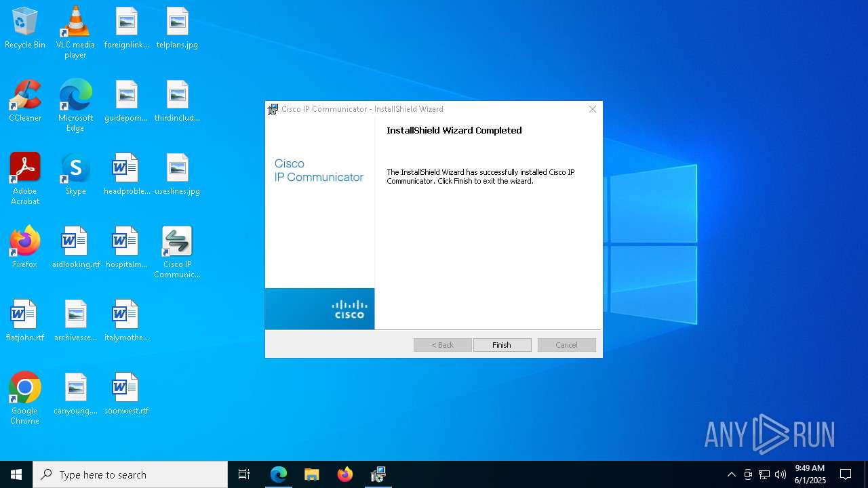This screenshot has width=868, height=488.
Task: Select the telplans.jpg file icon
Action: tap(177, 28)
